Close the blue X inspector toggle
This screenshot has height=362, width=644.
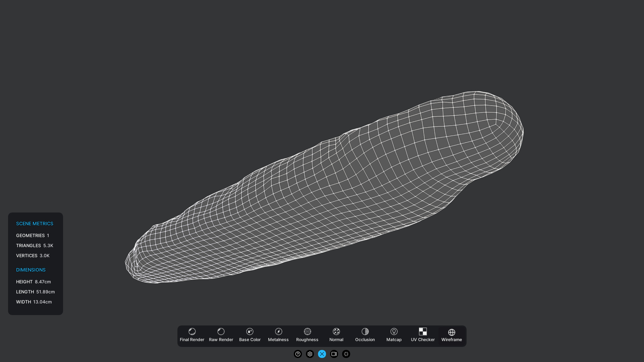tap(322, 354)
